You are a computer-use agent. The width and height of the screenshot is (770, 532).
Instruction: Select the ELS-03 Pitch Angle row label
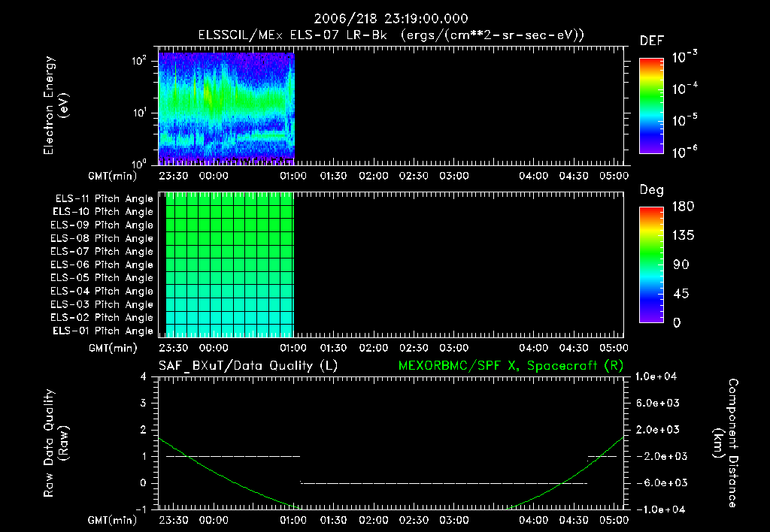(x=102, y=304)
